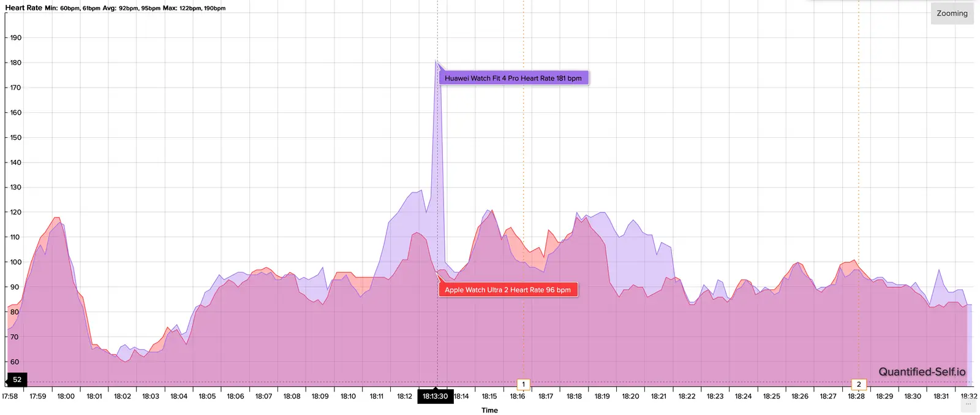Click the 18:07 time axis label

tap(263, 396)
